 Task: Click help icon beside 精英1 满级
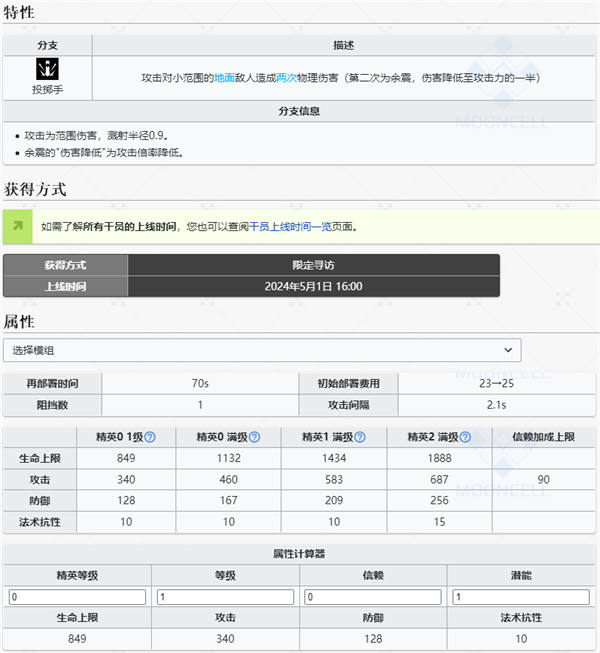pyautogui.click(x=360, y=438)
